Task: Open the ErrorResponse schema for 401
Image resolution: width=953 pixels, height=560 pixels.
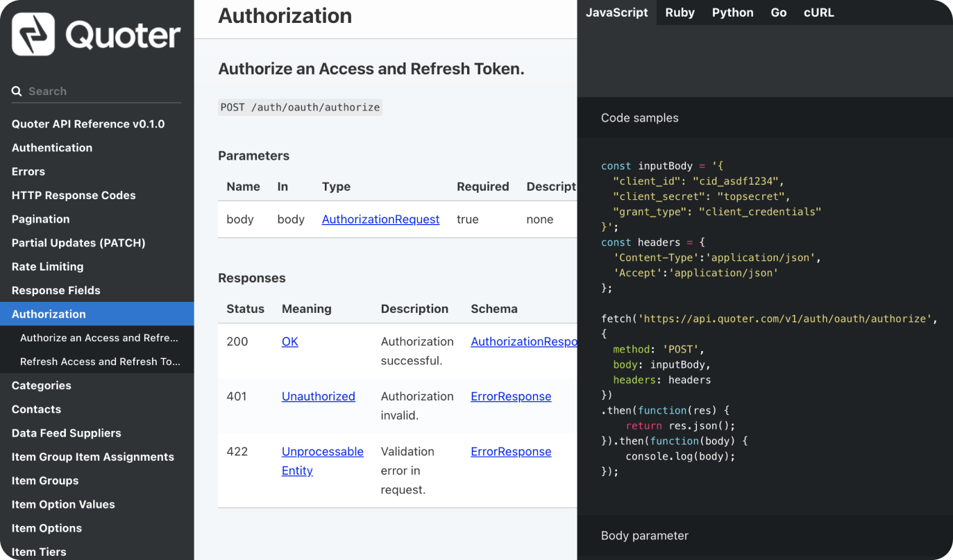Action: coord(511,396)
